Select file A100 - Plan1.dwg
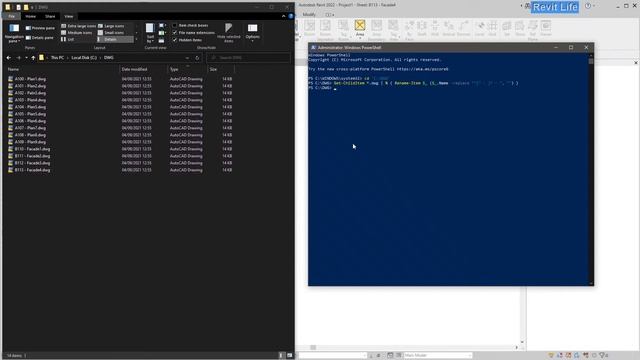 click(30, 79)
